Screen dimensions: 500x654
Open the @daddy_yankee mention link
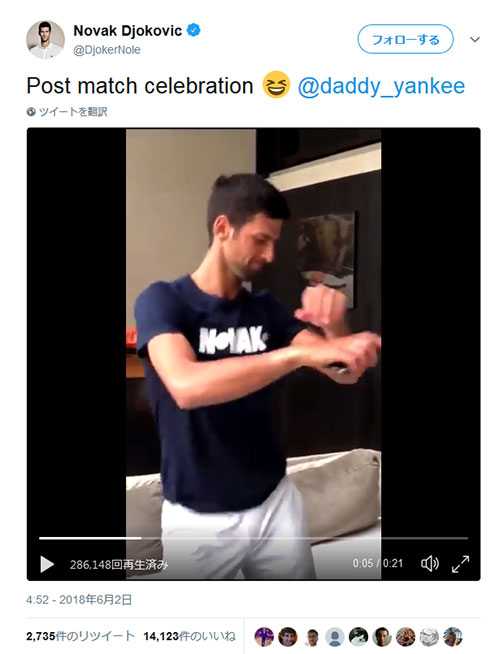pos(381,86)
